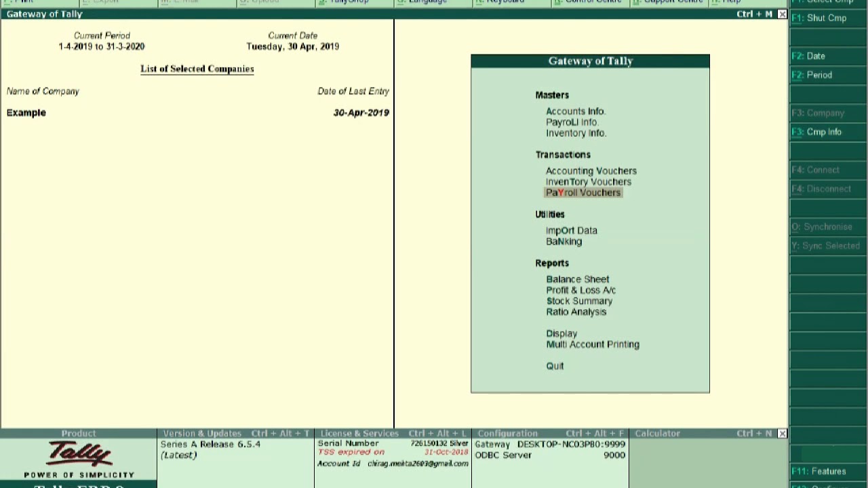
Task: Click Y: Sync Selected button
Action: click(x=827, y=246)
